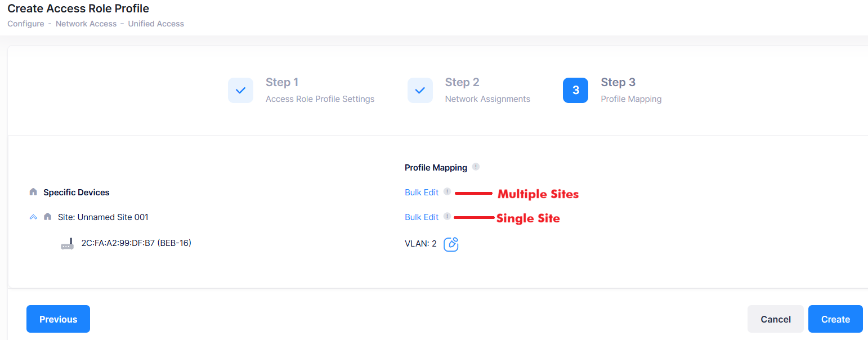868x340 pixels.
Task: Click the Step 1 checkmark icon
Action: pyautogui.click(x=240, y=90)
